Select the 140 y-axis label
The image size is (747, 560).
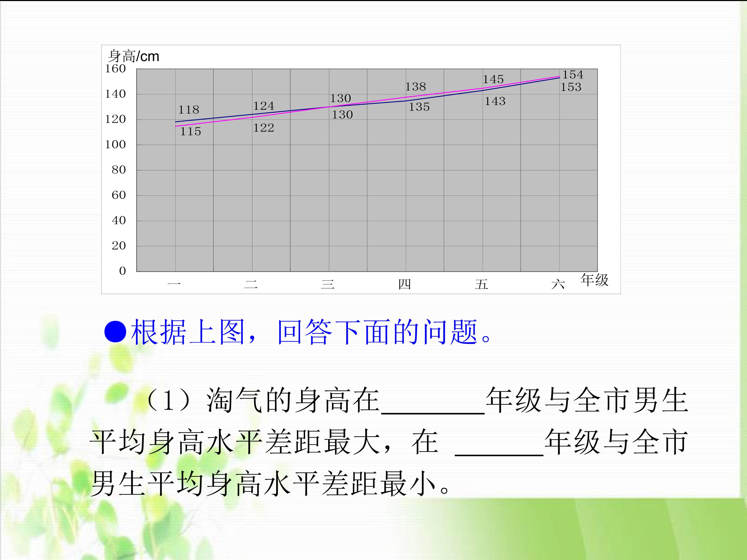point(115,94)
